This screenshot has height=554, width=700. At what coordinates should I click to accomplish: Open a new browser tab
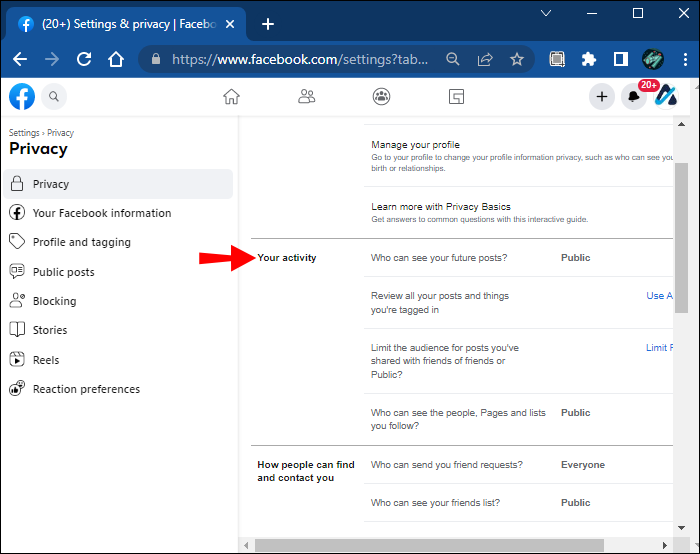268,24
